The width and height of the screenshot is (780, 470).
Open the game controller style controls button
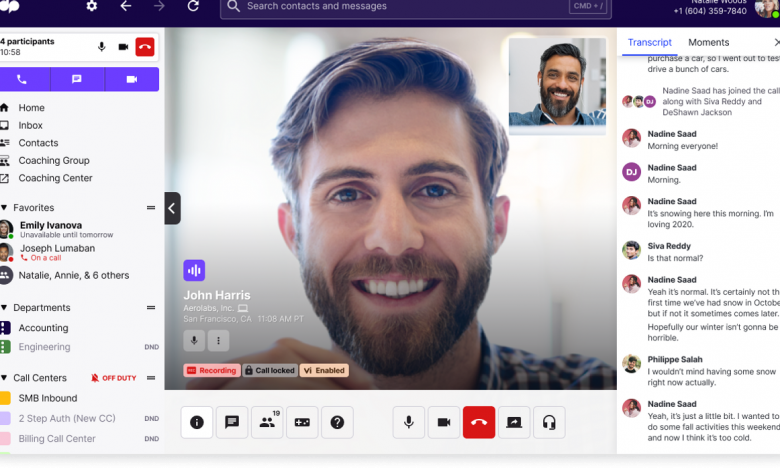pos(302,422)
